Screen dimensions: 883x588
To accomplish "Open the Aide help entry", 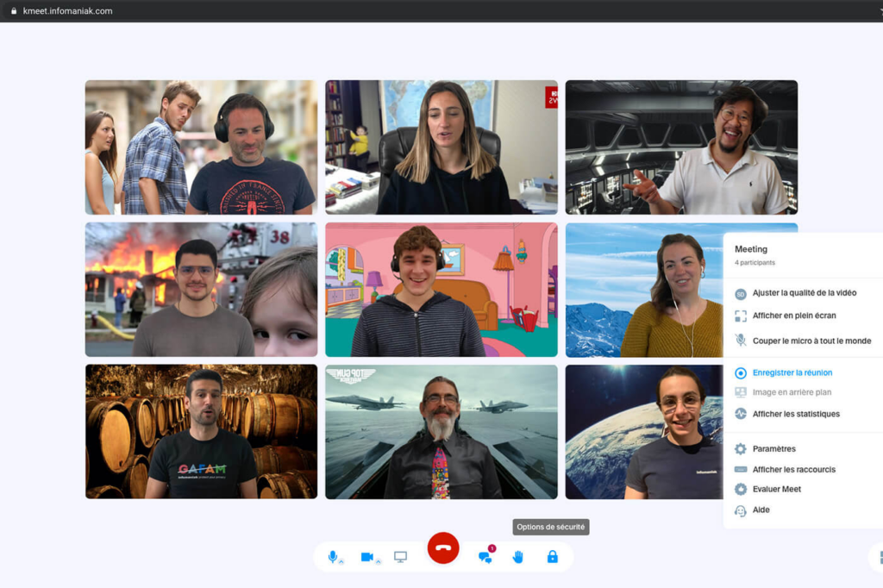I will click(x=761, y=510).
